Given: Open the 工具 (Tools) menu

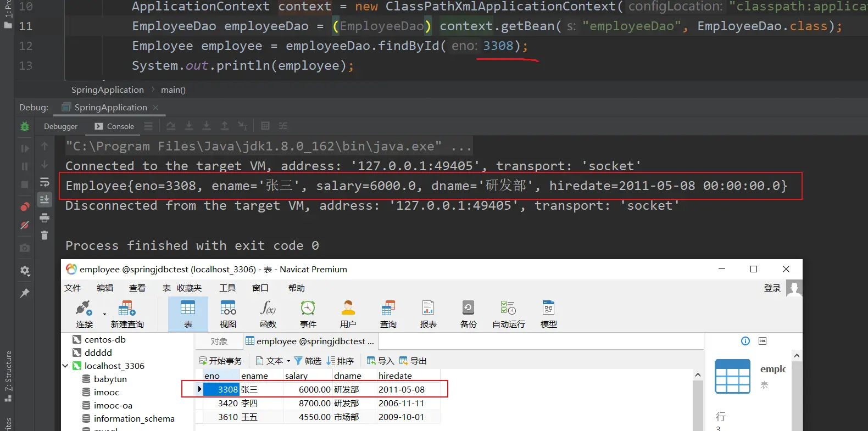Looking at the screenshot, I should (227, 288).
